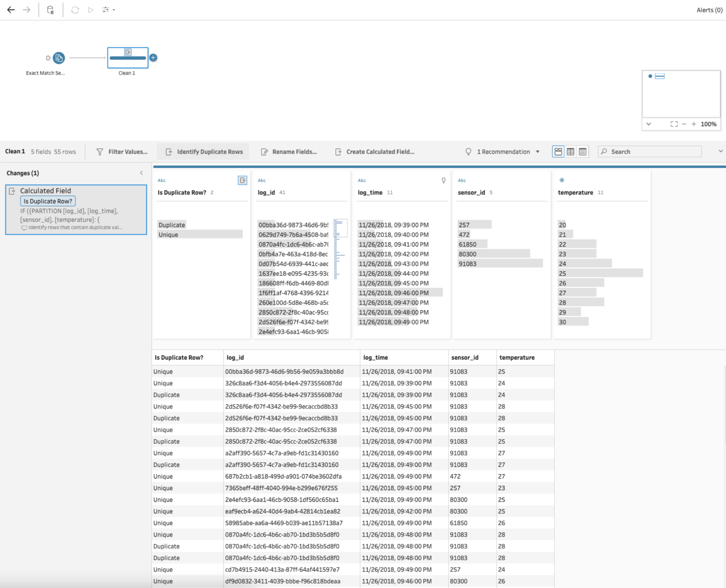
Task: Expand the chevron at far right of toolbar
Action: point(721,152)
